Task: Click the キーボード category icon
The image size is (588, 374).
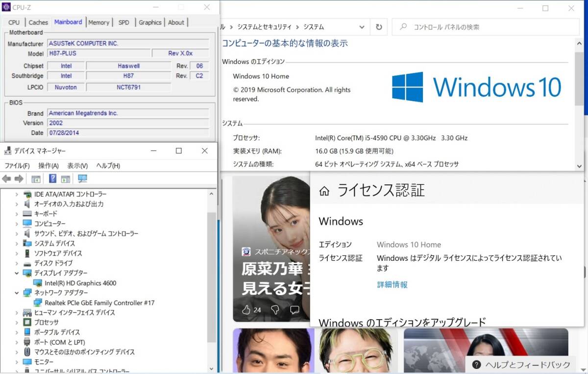Action: pos(27,214)
